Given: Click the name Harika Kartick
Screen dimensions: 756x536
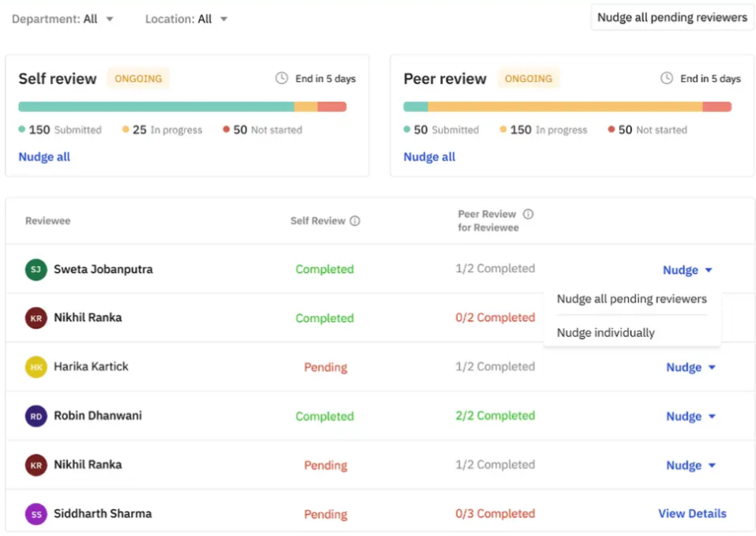Looking at the screenshot, I should pos(91,366).
